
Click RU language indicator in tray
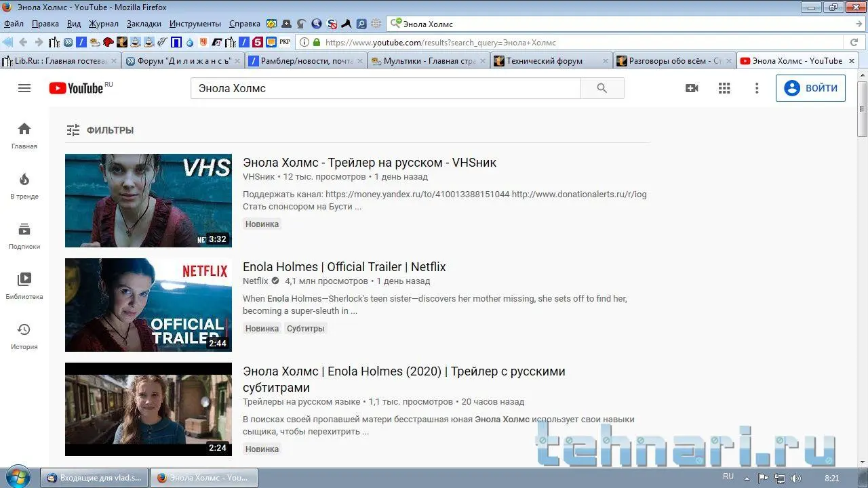click(728, 476)
